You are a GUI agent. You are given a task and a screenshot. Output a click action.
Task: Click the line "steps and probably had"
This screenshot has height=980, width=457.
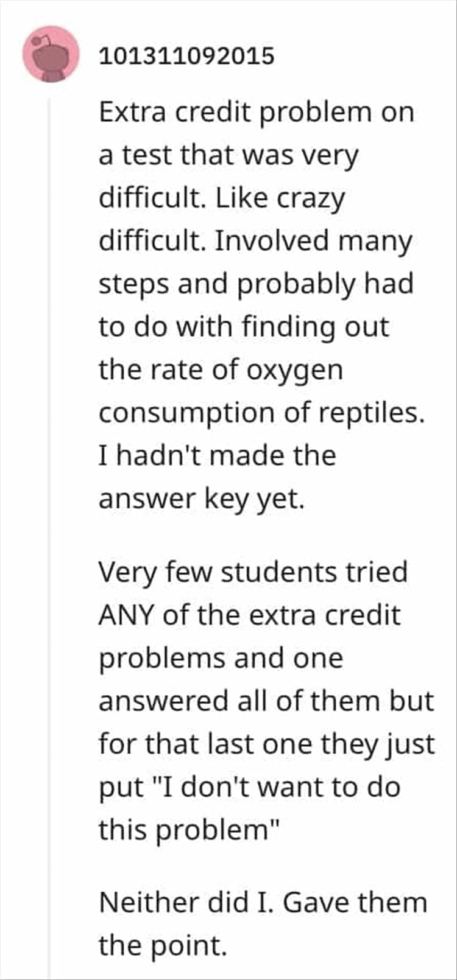tap(256, 284)
